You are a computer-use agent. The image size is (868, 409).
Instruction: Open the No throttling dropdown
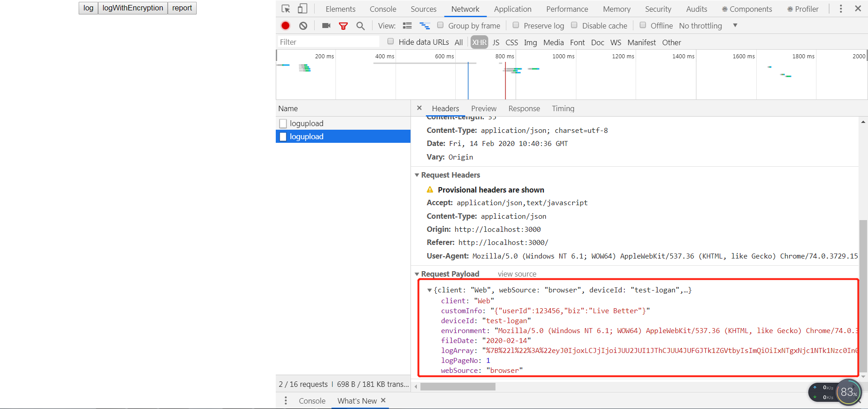tap(708, 26)
